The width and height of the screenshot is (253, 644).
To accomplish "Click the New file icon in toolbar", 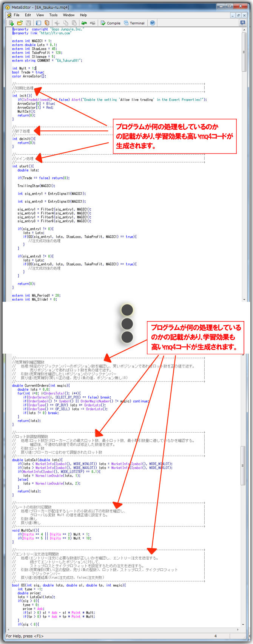I will (x=12, y=23).
